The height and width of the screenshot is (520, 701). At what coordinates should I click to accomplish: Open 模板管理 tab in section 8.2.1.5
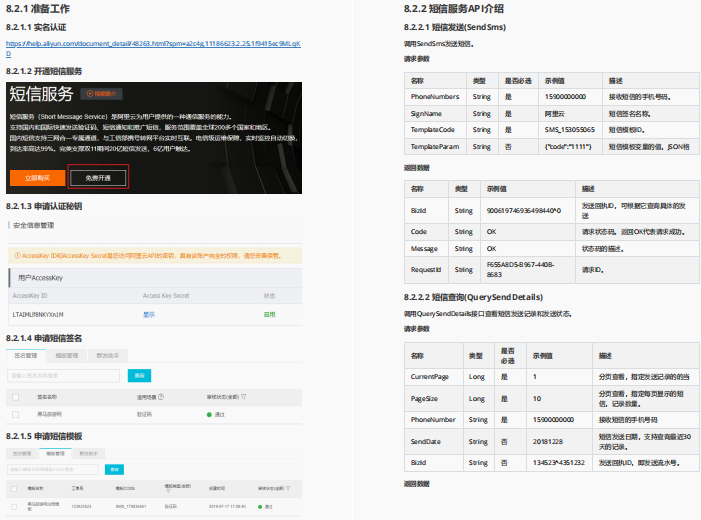55,453
